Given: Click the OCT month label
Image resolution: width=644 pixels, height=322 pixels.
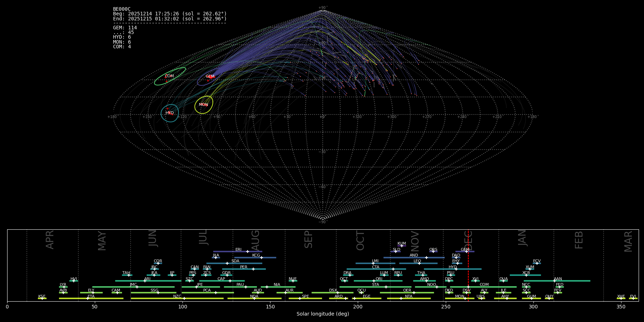Looking at the screenshot, I should pos(360,240).
